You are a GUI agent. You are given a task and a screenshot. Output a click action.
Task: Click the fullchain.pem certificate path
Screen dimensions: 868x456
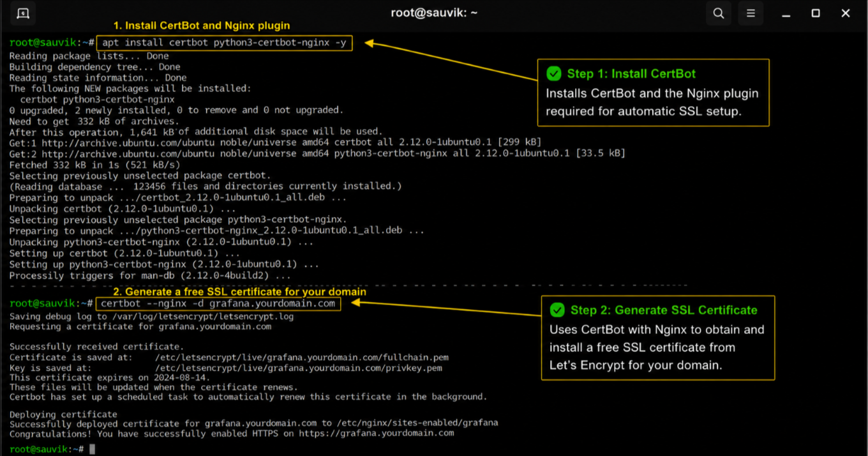coord(302,358)
